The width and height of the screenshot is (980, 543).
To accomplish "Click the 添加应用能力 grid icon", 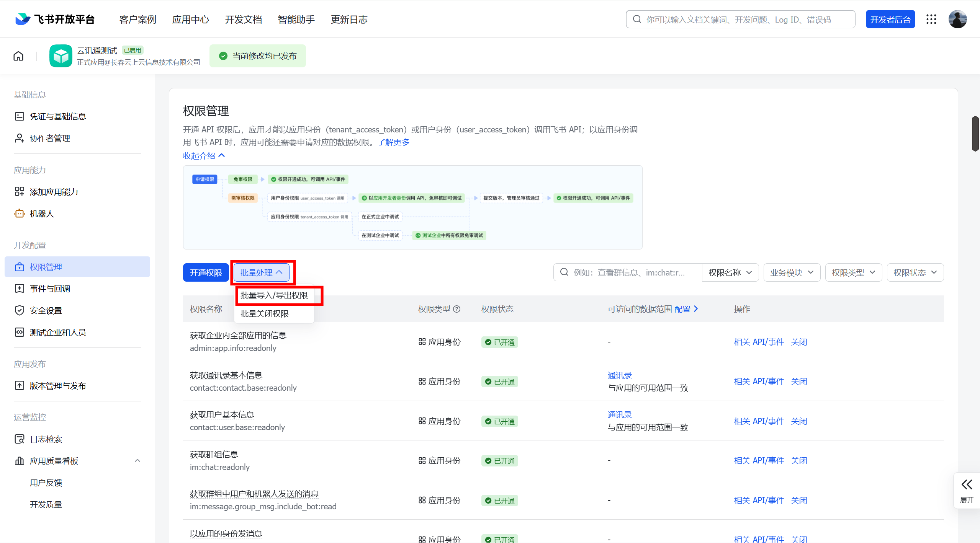I will [19, 192].
